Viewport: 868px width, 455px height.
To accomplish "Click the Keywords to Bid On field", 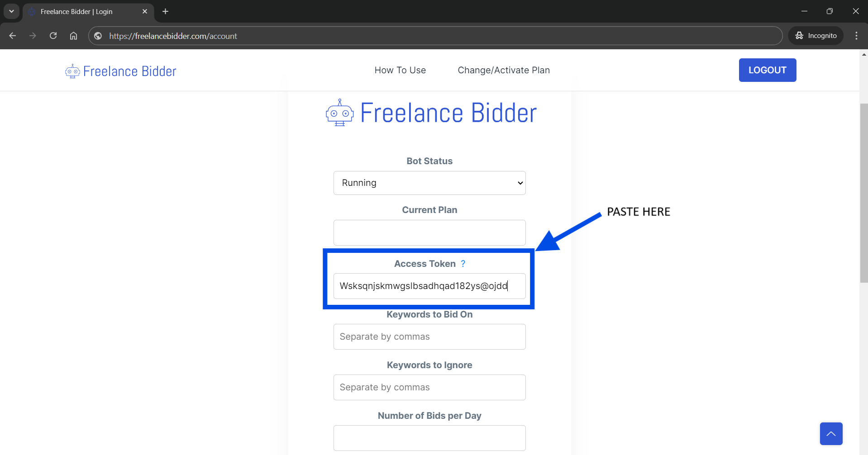I will click(x=429, y=337).
